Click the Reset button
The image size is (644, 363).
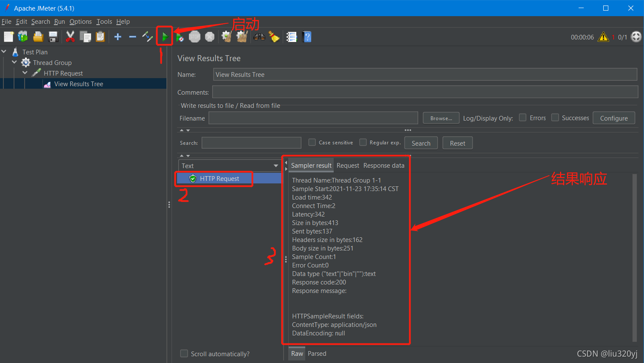tap(458, 143)
